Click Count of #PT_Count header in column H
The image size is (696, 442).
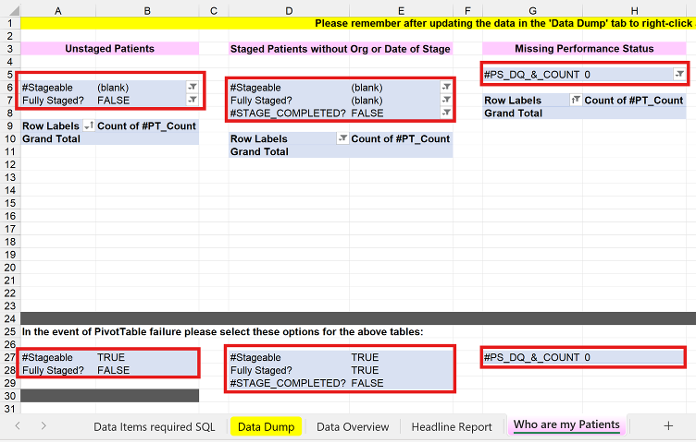click(634, 100)
